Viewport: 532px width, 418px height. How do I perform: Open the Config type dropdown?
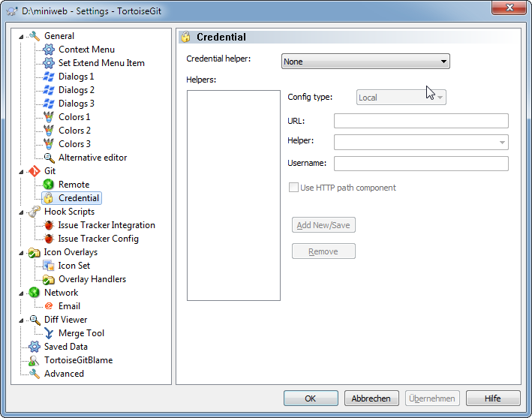tap(401, 98)
